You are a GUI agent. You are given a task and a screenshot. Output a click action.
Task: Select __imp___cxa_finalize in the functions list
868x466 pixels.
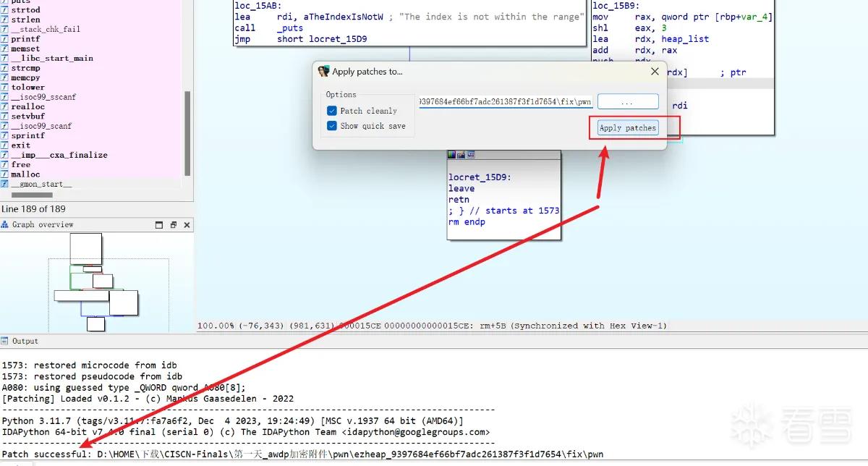(x=59, y=155)
